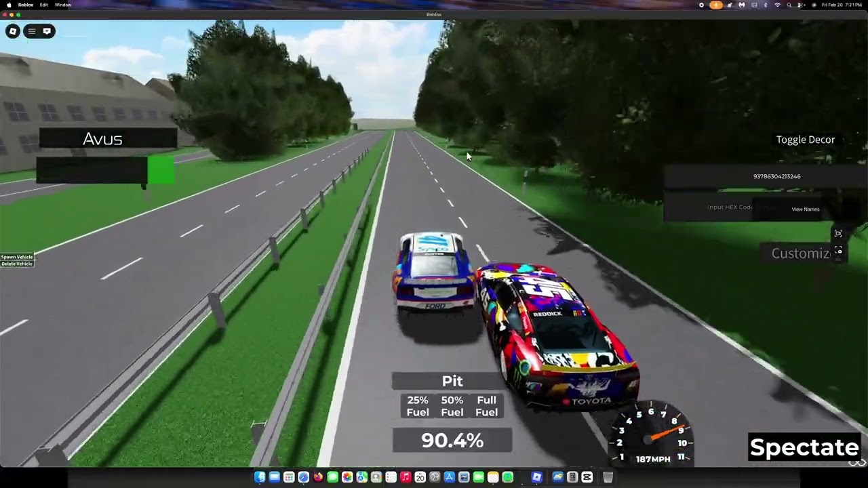This screenshot has height=488, width=868.
Task: Open Safari in the Dock
Action: pyautogui.click(x=304, y=477)
